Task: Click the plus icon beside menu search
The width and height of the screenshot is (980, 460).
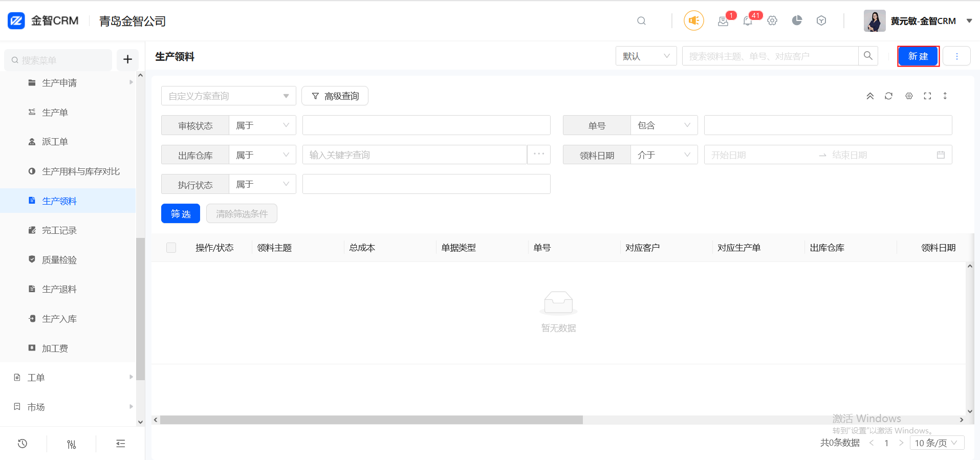Action: tap(127, 60)
